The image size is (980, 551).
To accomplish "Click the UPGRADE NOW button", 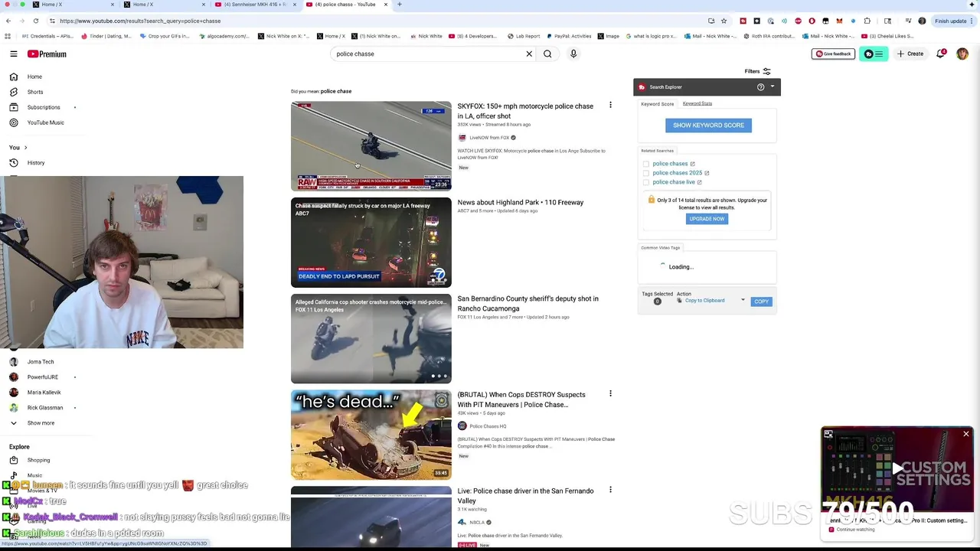I will tap(707, 219).
